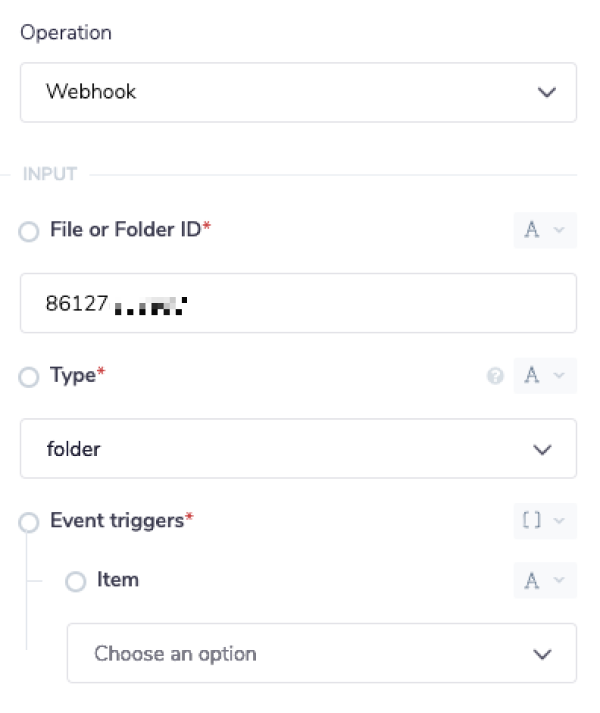Click the help icon beside Type
Image resolution: width=600 pixels, height=713 pixels.
point(494,377)
